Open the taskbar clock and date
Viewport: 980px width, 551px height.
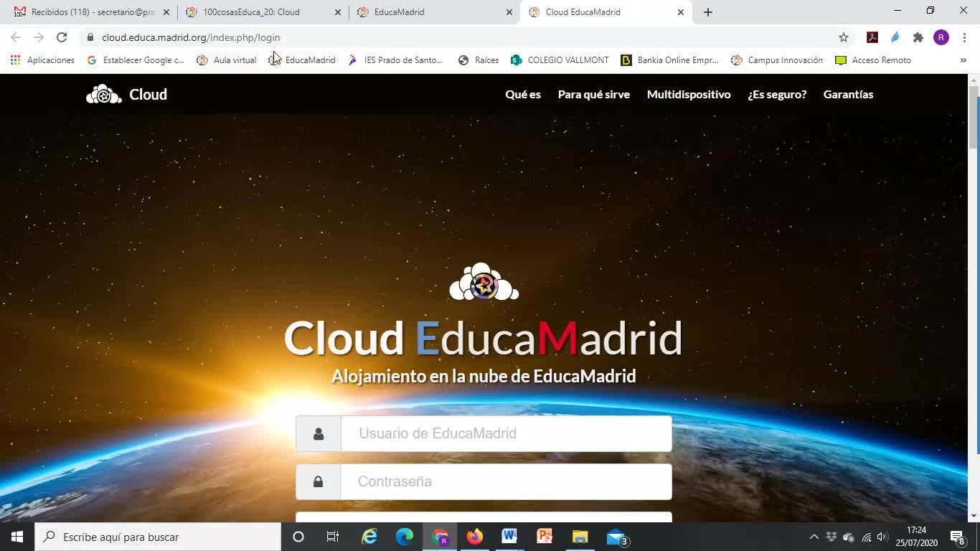(x=916, y=537)
